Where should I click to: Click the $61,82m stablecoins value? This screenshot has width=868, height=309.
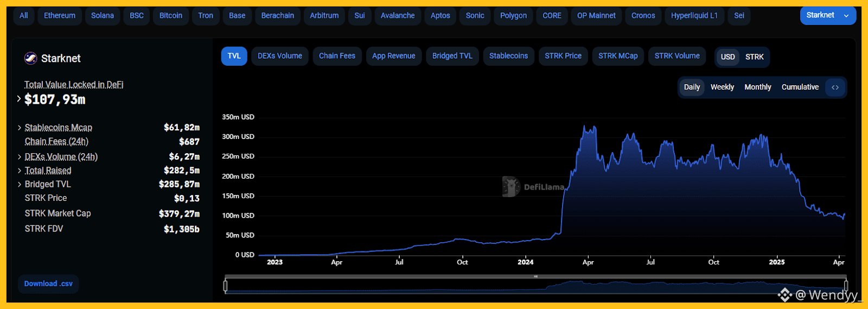point(182,128)
